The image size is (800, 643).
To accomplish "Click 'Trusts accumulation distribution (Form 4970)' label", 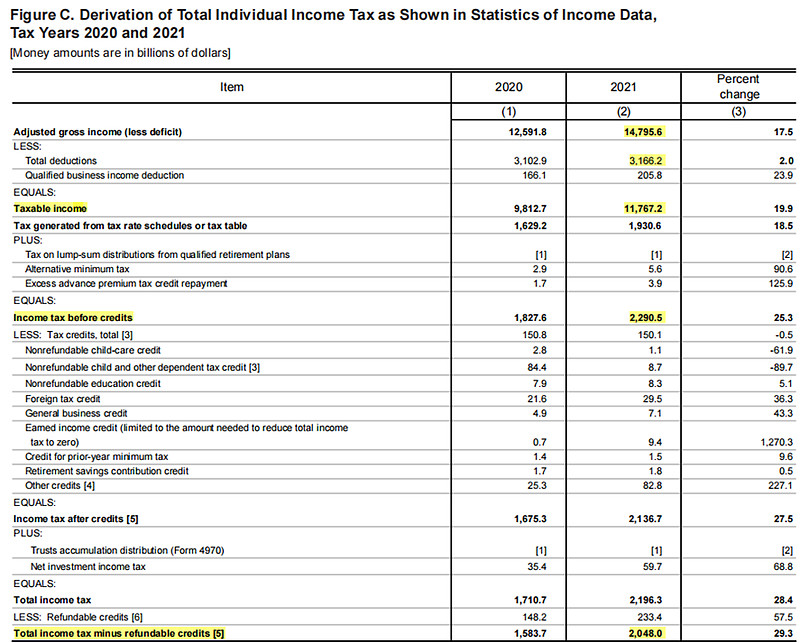I will coord(127,551).
